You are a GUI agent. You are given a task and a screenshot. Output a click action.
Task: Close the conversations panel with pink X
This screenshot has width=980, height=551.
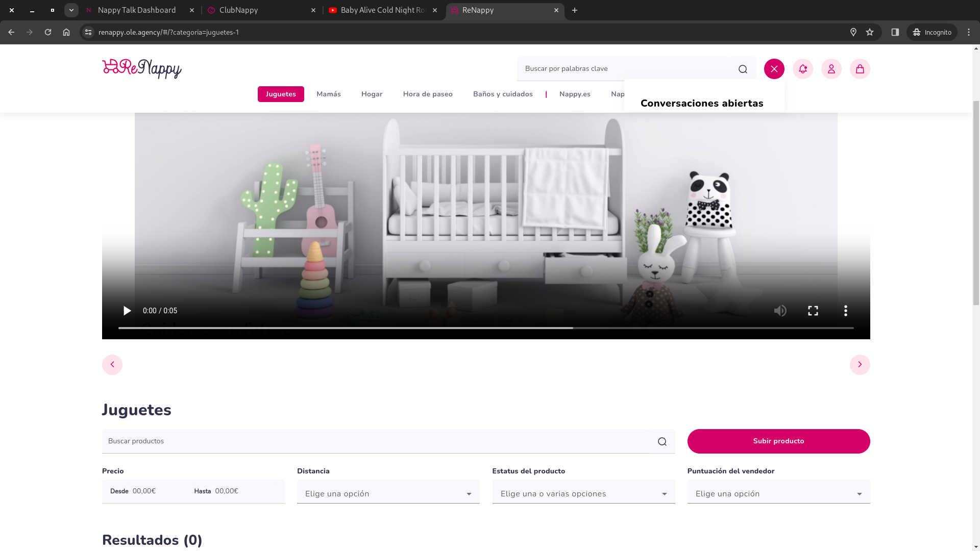tap(774, 69)
